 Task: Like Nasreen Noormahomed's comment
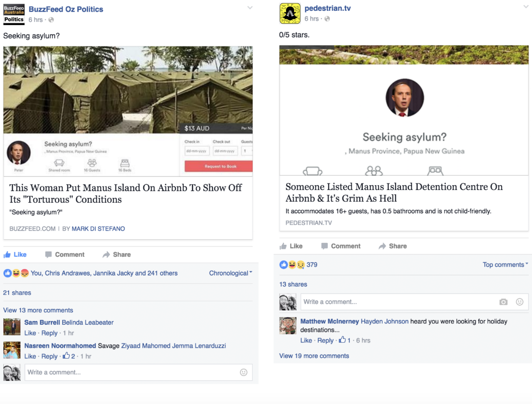tap(30, 356)
